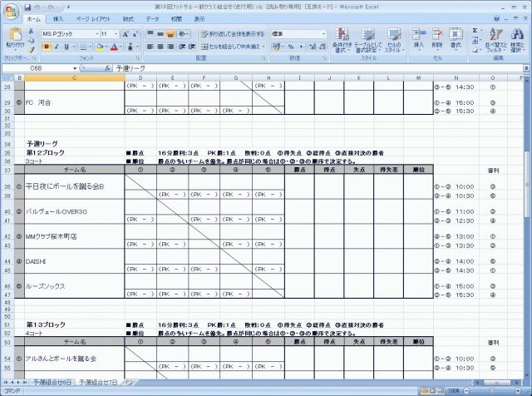Click the Increase Font Size icon
The width and height of the screenshot is (532, 396).
click(x=126, y=34)
